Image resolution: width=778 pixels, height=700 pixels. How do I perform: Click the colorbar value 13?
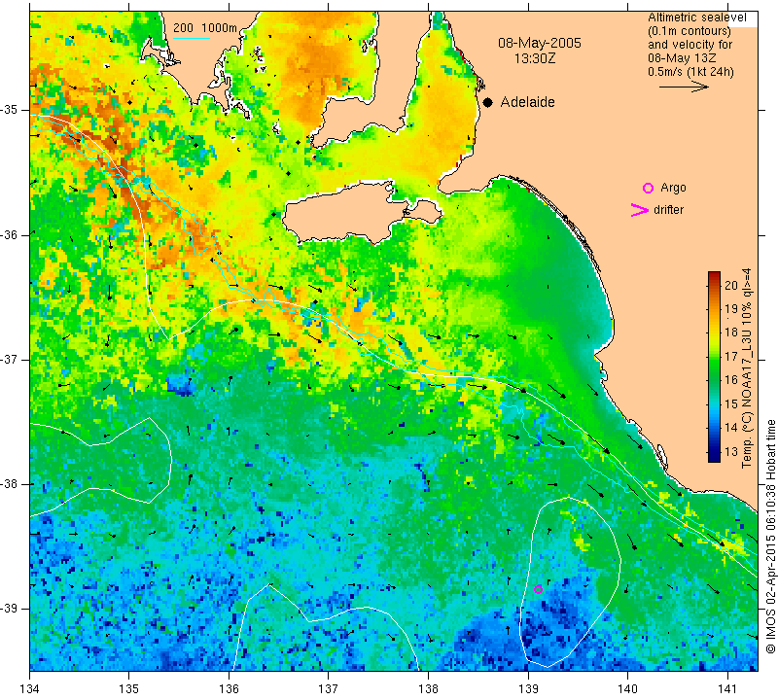pyautogui.click(x=731, y=451)
